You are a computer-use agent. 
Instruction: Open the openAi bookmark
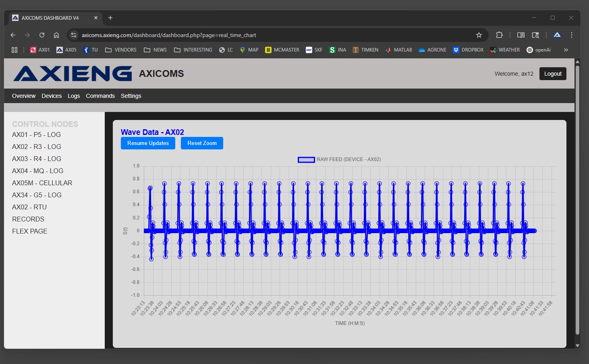(x=539, y=50)
